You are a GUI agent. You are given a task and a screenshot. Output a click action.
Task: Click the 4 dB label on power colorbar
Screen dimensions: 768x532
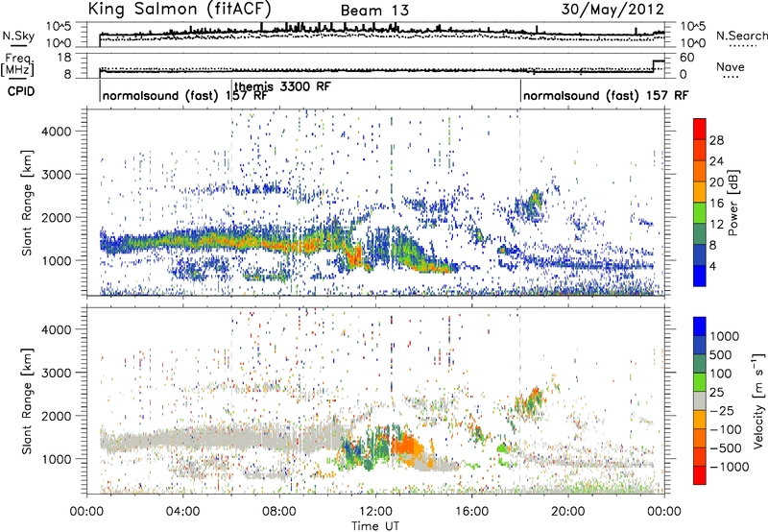(x=712, y=266)
